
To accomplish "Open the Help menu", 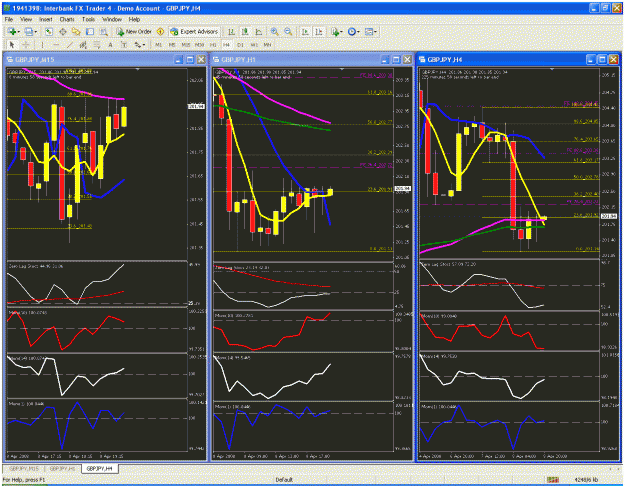I will (134, 19).
